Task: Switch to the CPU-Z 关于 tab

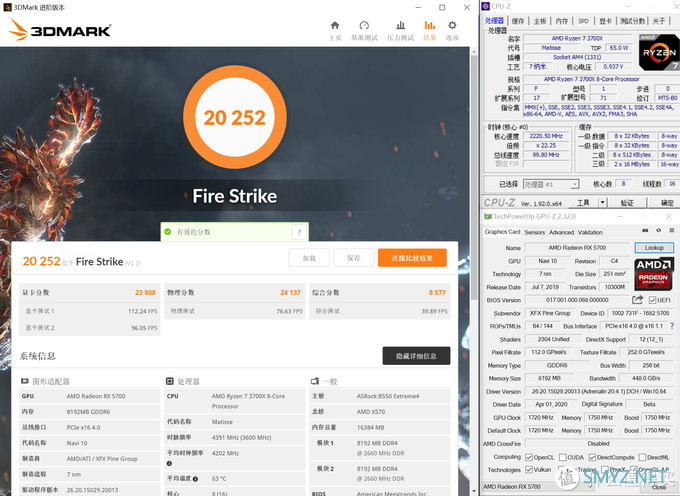Action: 659,21
